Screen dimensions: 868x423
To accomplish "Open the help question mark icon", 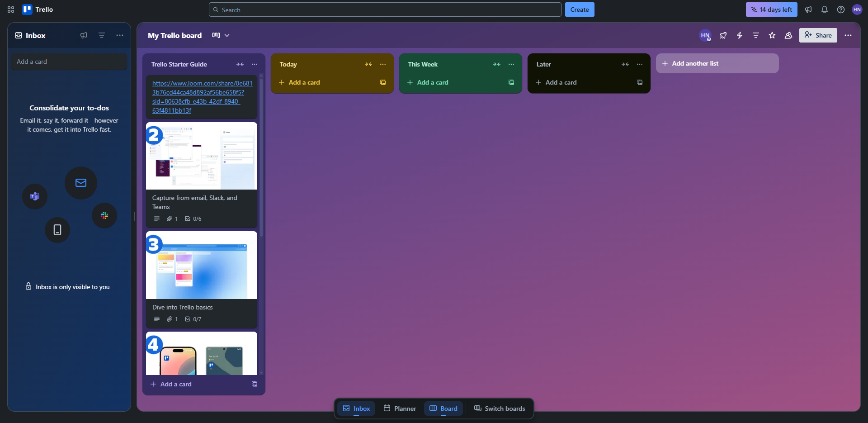I will point(841,10).
